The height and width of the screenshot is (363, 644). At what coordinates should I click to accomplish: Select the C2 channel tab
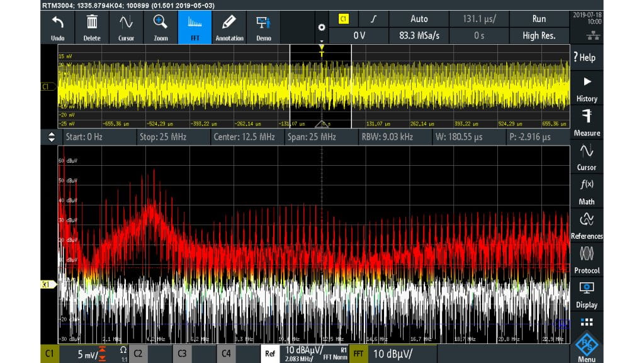pyautogui.click(x=137, y=354)
